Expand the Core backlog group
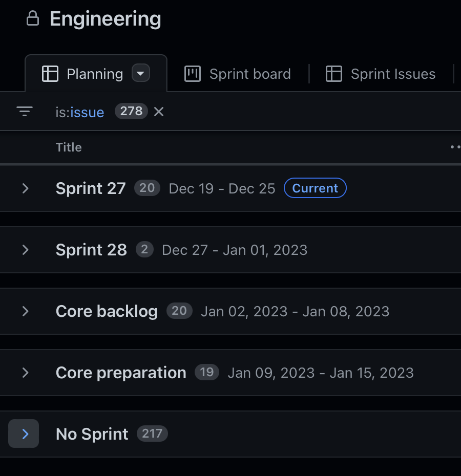 [x=25, y=311]
